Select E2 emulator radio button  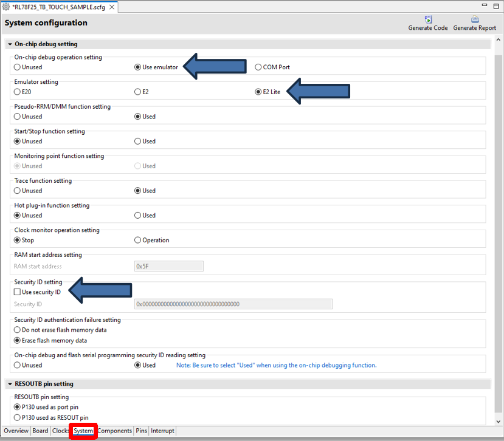pyautogui.click(x=137, y=92)
